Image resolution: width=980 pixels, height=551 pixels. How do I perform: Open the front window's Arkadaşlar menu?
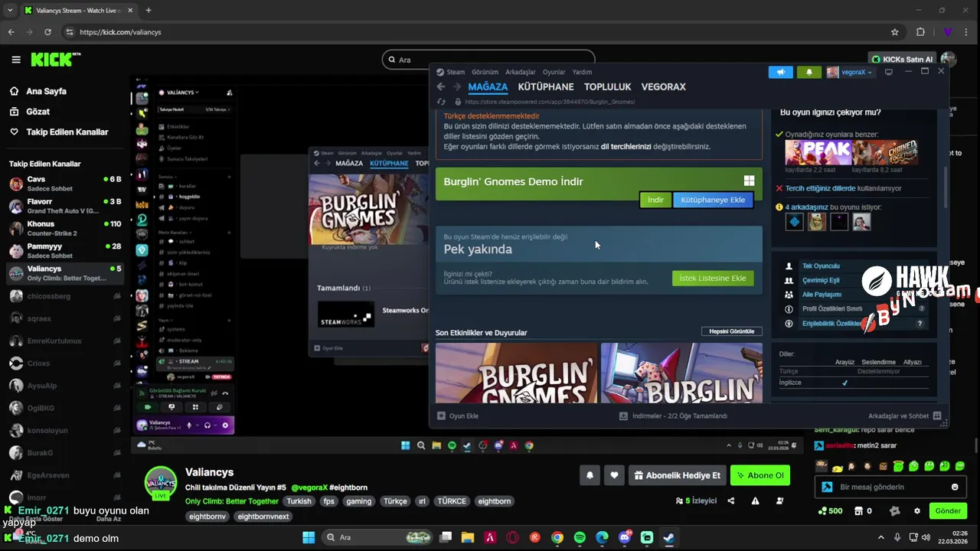pyautogui.click(x=521, y=72)
